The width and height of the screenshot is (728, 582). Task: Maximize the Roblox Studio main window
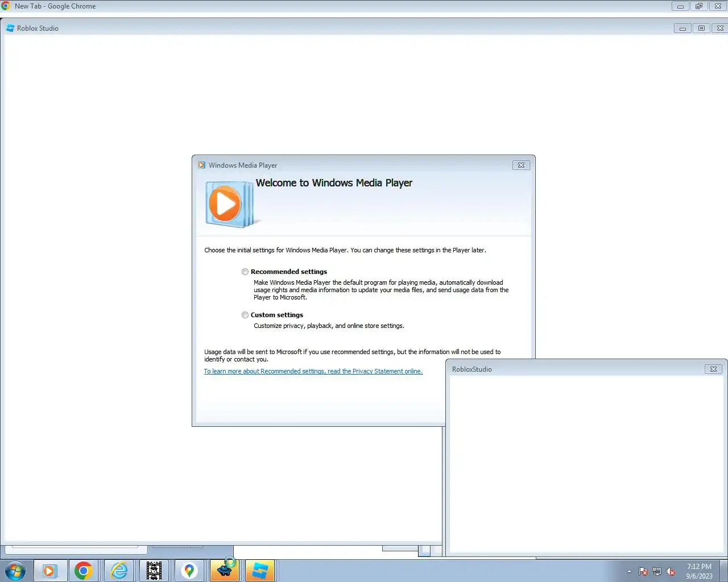coord(701,28)
